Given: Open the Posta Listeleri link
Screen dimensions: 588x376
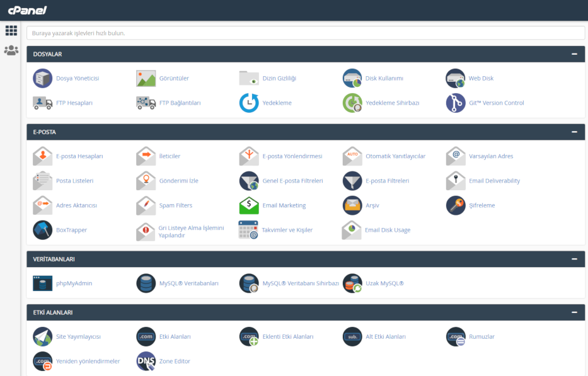Looking at the screenshot, I should [74, 181].
